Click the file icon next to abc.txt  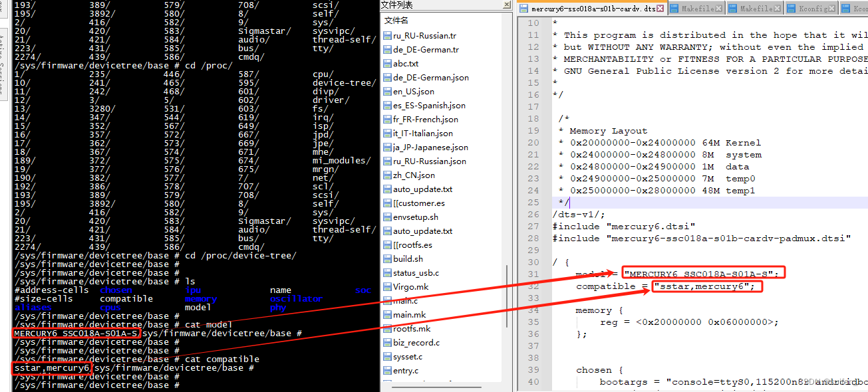tap(388, 64)
